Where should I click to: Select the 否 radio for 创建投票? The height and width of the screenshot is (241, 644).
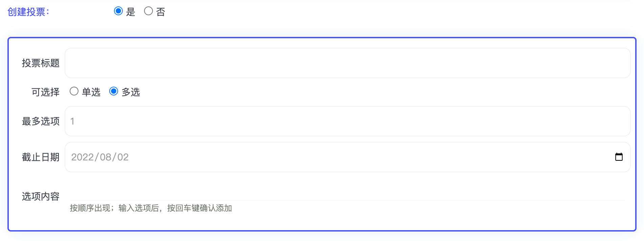click(x=148, y=11)
